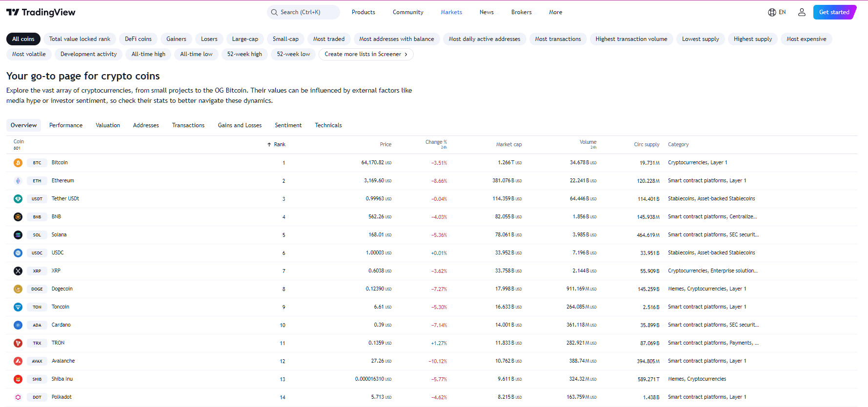Click the XRP coin logo
Viewport: 868px width, 407px height.
pyautogui.click(x=18, y=271)
